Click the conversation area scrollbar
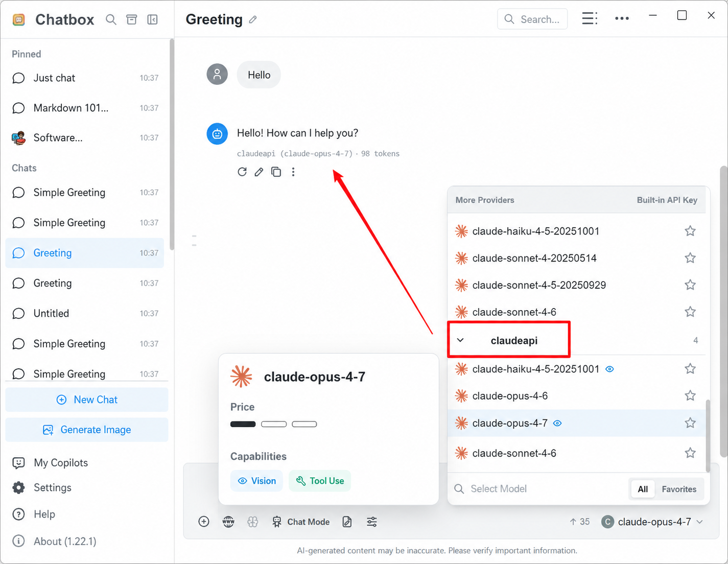This screenshot has width=728, height=564. pos(723,312)
